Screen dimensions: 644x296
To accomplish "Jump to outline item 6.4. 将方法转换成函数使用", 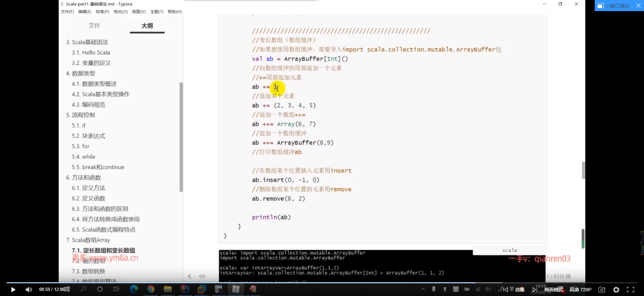I will (106, 219).
